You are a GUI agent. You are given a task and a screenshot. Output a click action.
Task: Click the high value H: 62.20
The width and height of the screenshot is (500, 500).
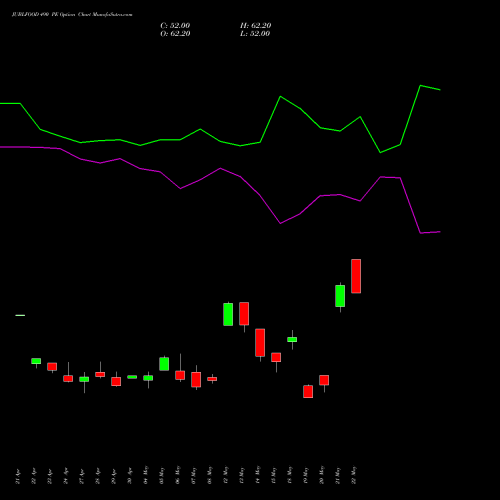click(255, 26)
